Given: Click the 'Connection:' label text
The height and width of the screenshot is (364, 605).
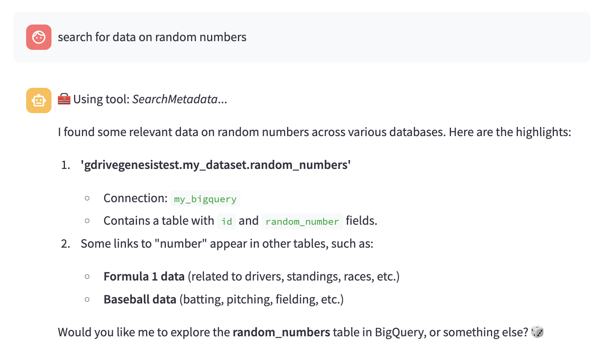Looking at the screenshot, I should tap(135, 198).
